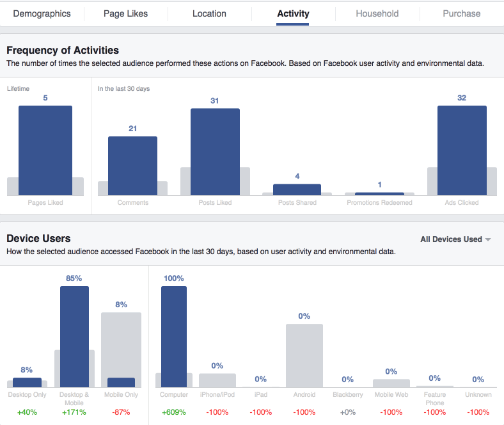The height and width of the screenshot is (425, 504).
Task: Select the Activity tab
Action: point(293,13)
